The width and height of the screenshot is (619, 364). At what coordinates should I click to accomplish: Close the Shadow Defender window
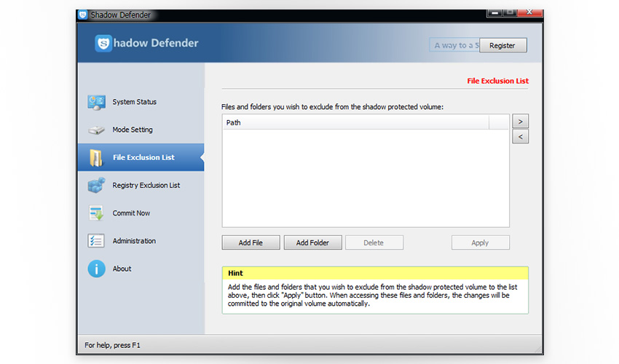pos(529,12)
